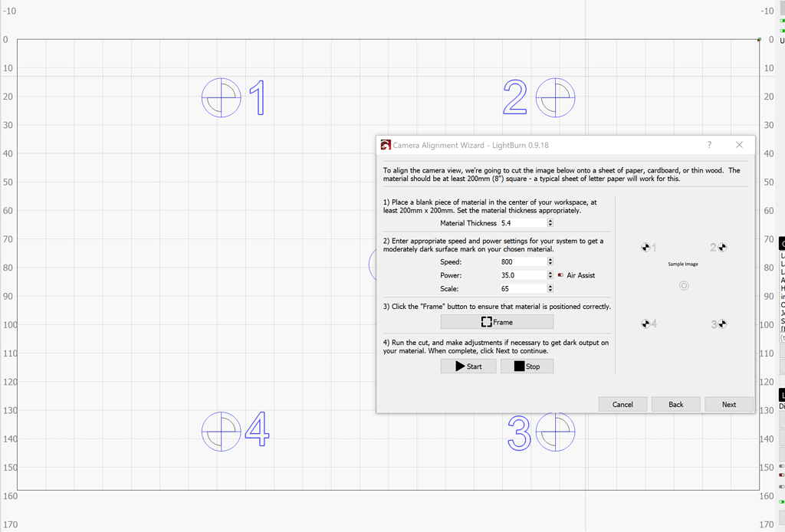Cancel the Camera Alignment Wizard
This screenshot has height=532, width=785.
pos(622,404)
